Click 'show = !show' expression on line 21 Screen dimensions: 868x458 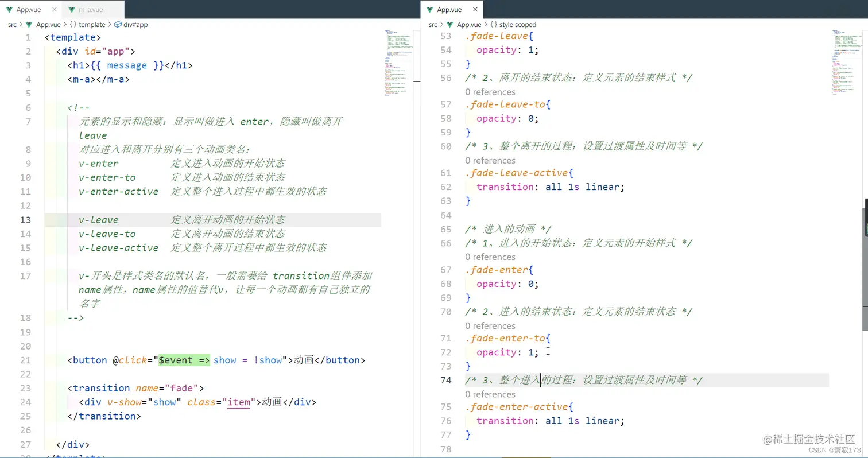click(x=248, y=360)
